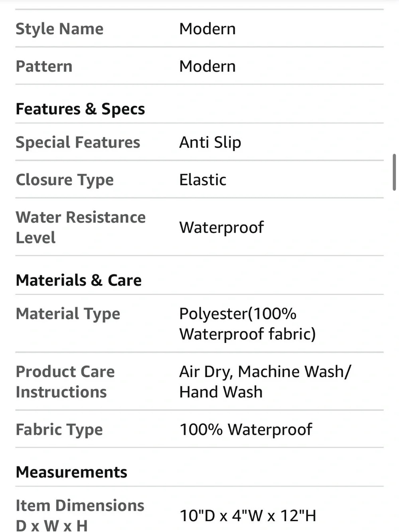Click the 10"D x 4"W x 12"H value
This screenshot has width=399, height=532.
[x=248, y=516]
